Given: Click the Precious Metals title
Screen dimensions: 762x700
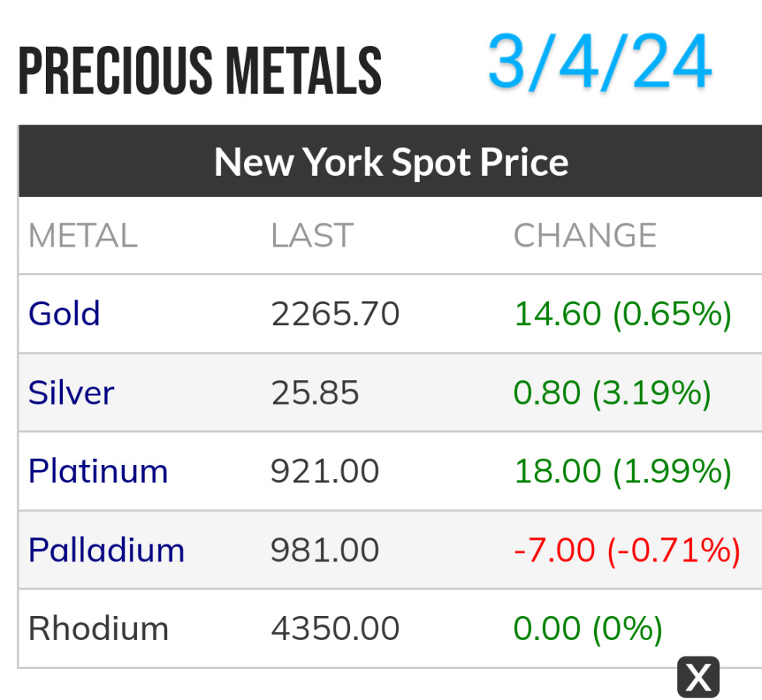Looking at the screenshot, I should click(200, 72).
